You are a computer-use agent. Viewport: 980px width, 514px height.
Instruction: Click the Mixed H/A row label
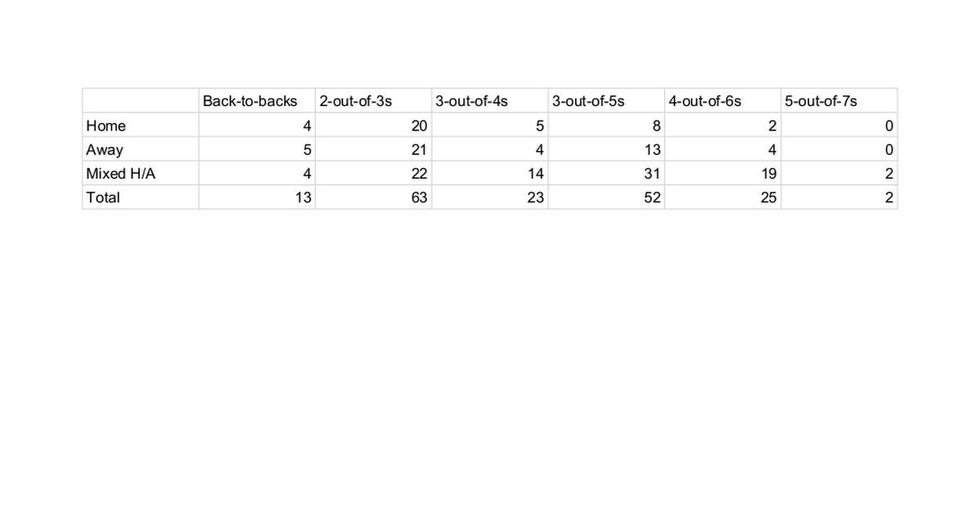pyautogui.click(x=115, y=174)
